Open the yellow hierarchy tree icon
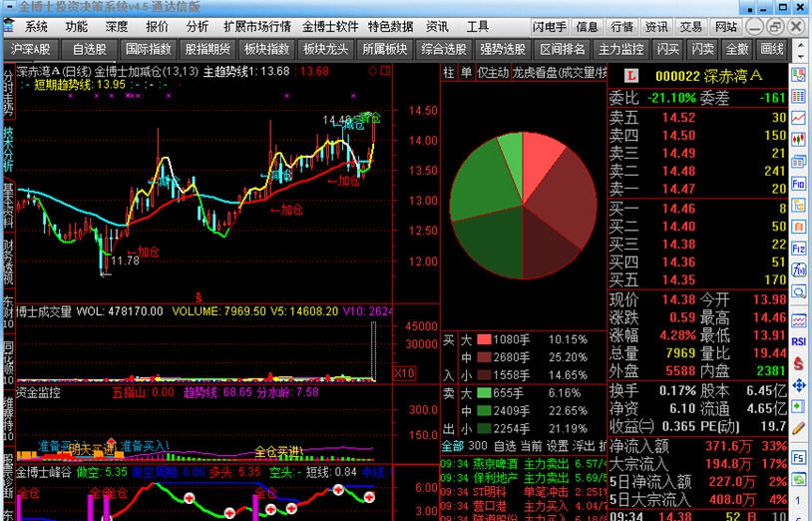The image size is (812, 521). click(x=798, y=205)
